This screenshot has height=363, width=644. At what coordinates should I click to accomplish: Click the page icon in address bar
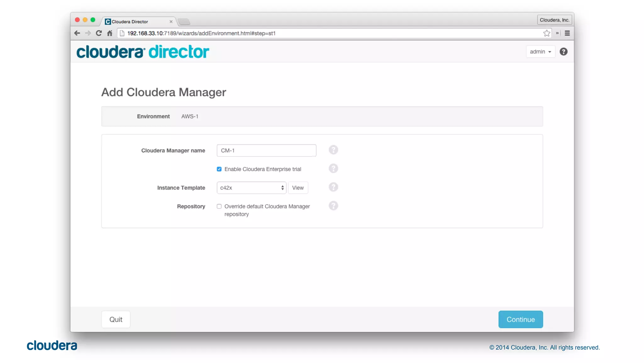coord(122,33)
